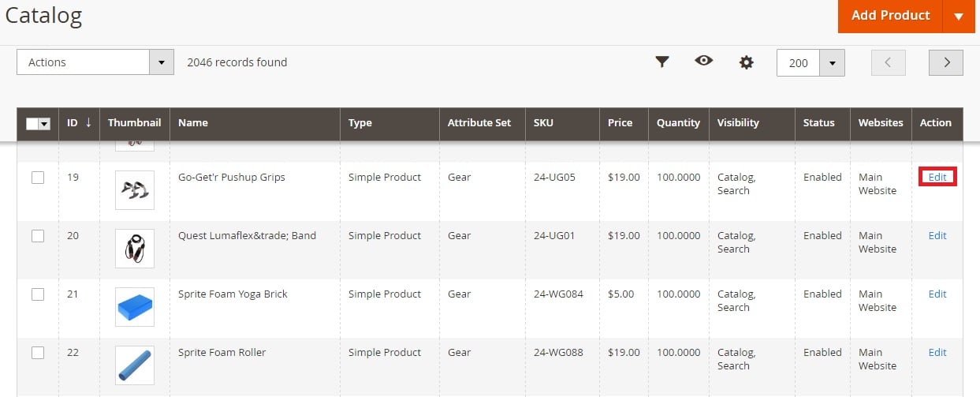This screenshot has width=980, height=397.
Task: Open the per-page count dropdown showing 200
Action: pyautogui.click(x=832, y=63)
